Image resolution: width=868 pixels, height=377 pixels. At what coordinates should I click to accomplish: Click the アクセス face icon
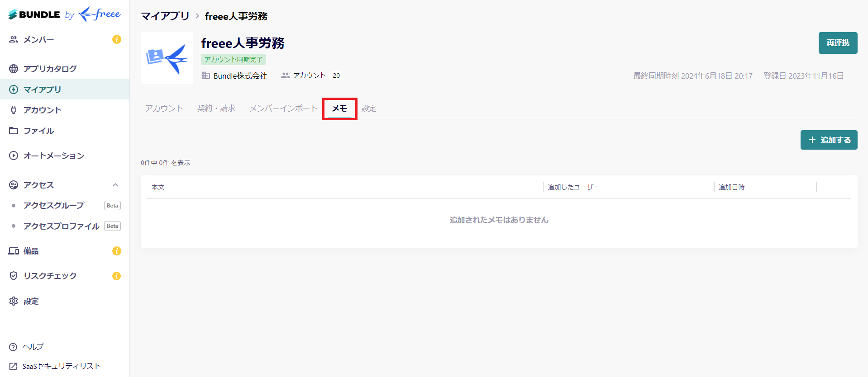coord(14,185)
